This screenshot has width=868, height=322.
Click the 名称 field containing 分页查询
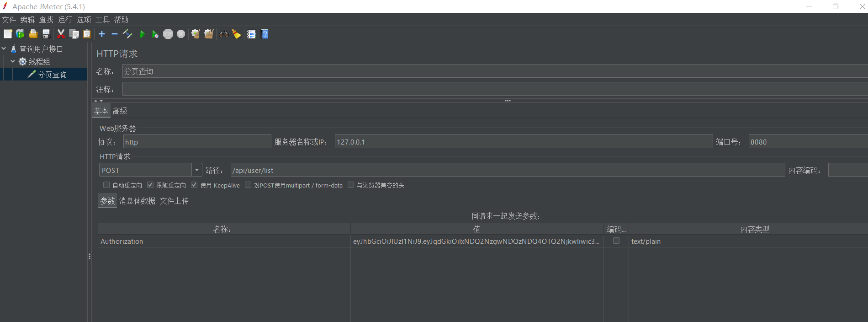point(495,71)
